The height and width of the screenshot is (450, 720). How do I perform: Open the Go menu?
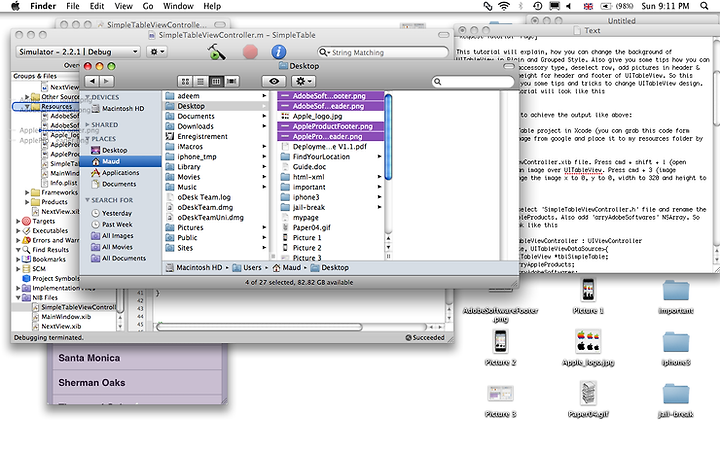click(148, 6)
